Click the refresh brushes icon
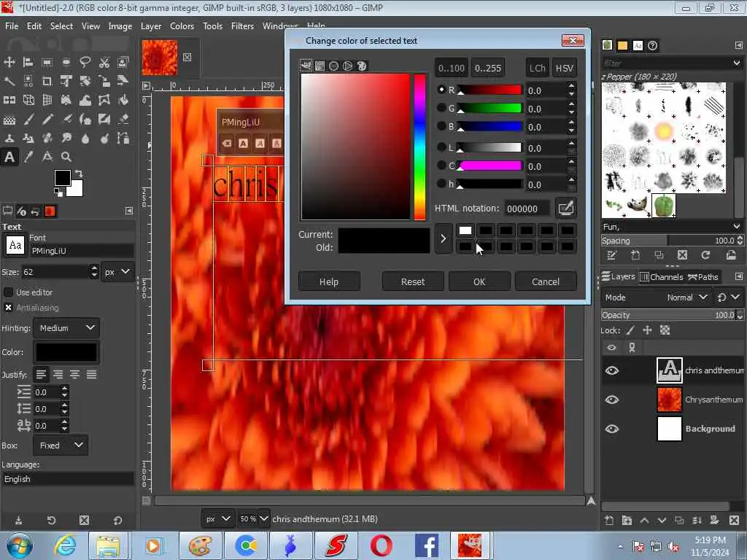This screenshot has height=560, width=747. pyautogui.click(x=705, y=255)
